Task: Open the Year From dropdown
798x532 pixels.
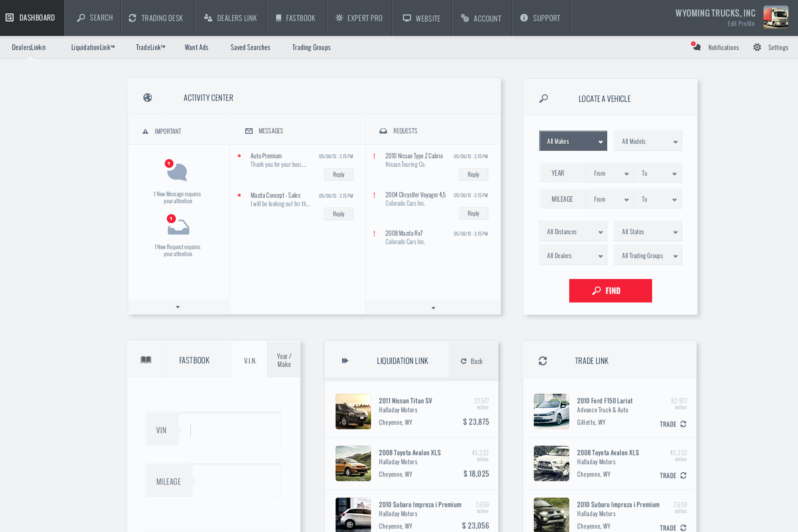Action: point(609,173)
